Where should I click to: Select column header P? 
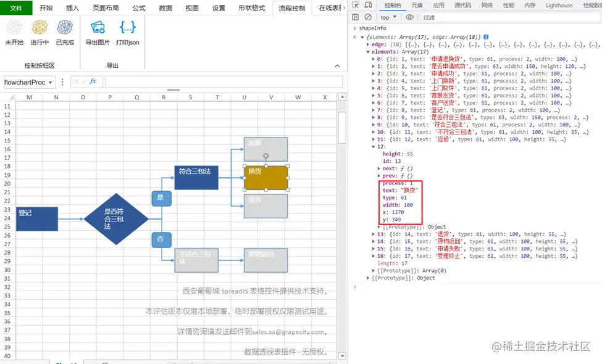coord(110,97)
